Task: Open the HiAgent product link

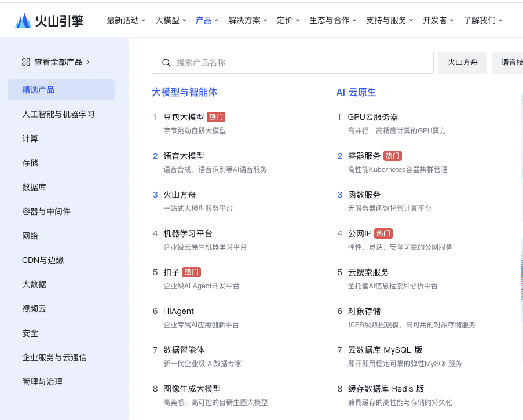Action: pos(178,311)
